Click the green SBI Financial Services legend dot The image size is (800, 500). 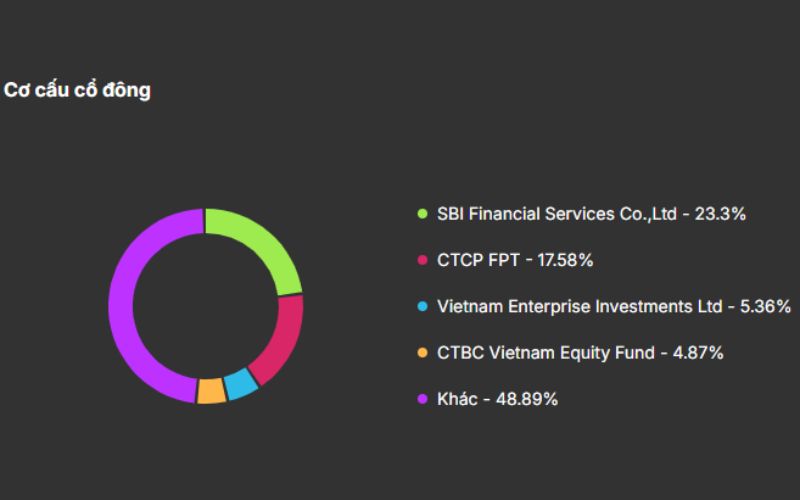click(422, 214)
